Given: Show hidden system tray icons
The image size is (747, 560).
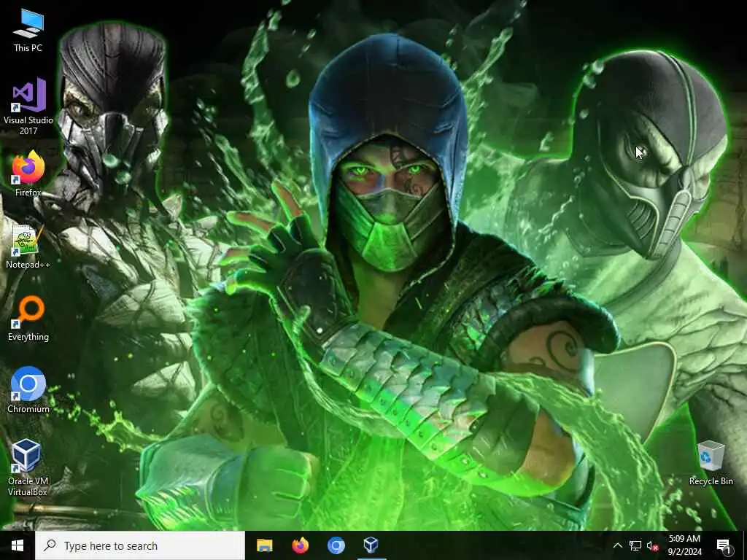Looking at the screenshot, I should pyautogui.click(x=617, y=545).
